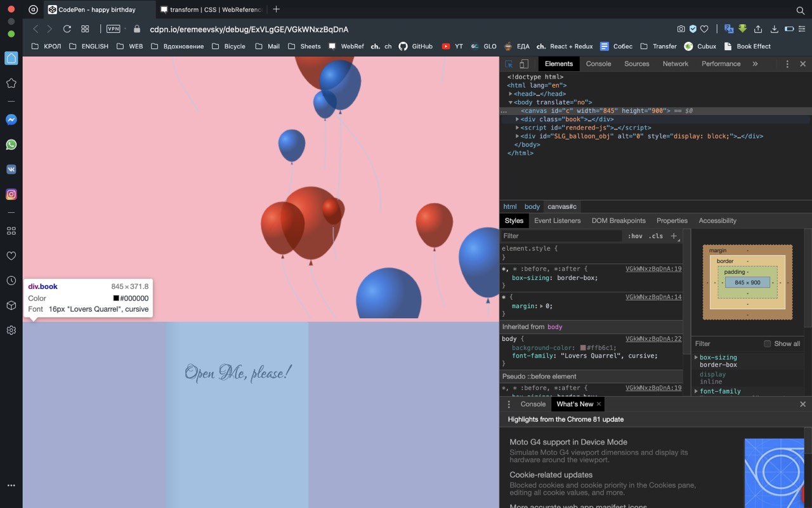Open the #ffb6c1 background color swatch
Screen dimensions: 812x508
[583, 348]
